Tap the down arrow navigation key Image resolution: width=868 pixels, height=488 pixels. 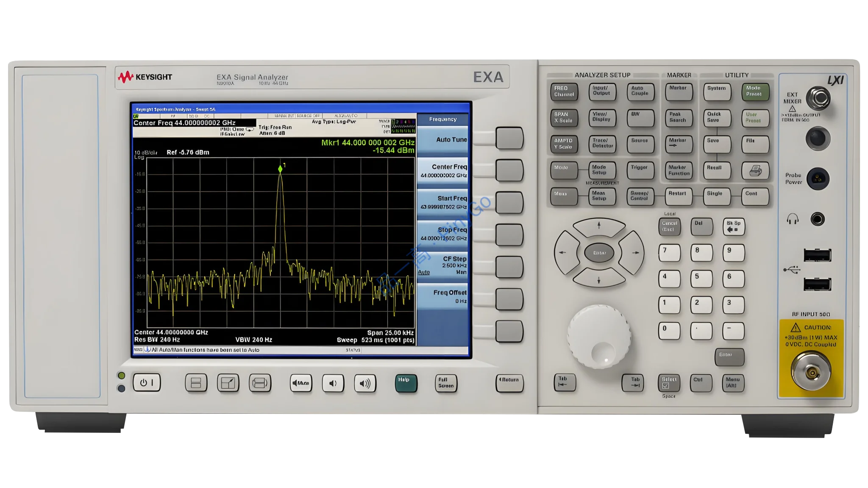[599, 279]
